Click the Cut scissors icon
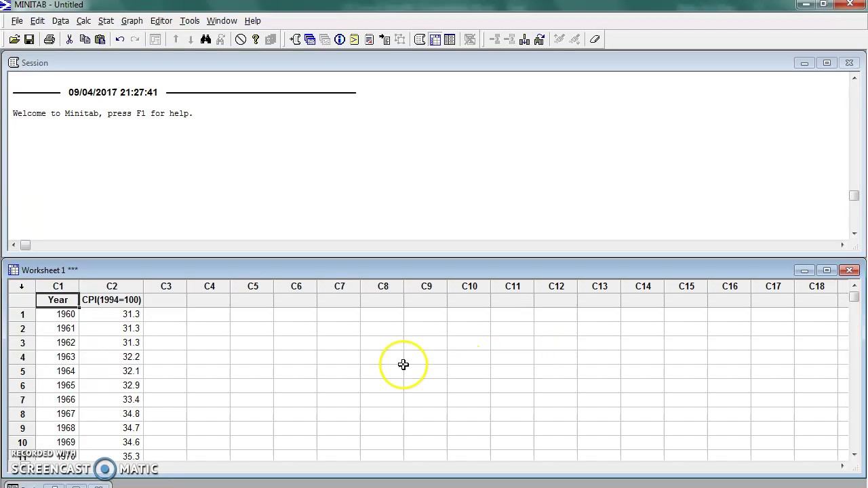868x488 pixels. 69,39
